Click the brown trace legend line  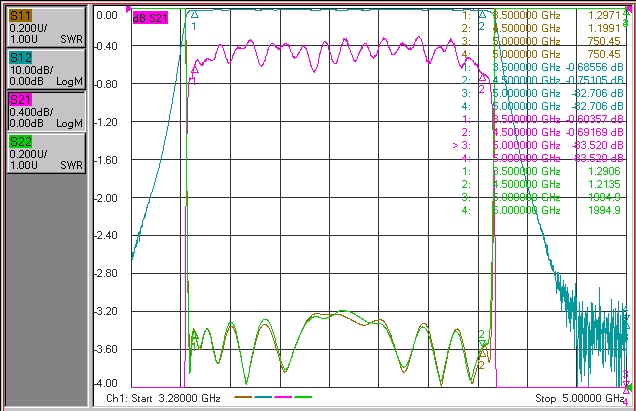(243, 397)
